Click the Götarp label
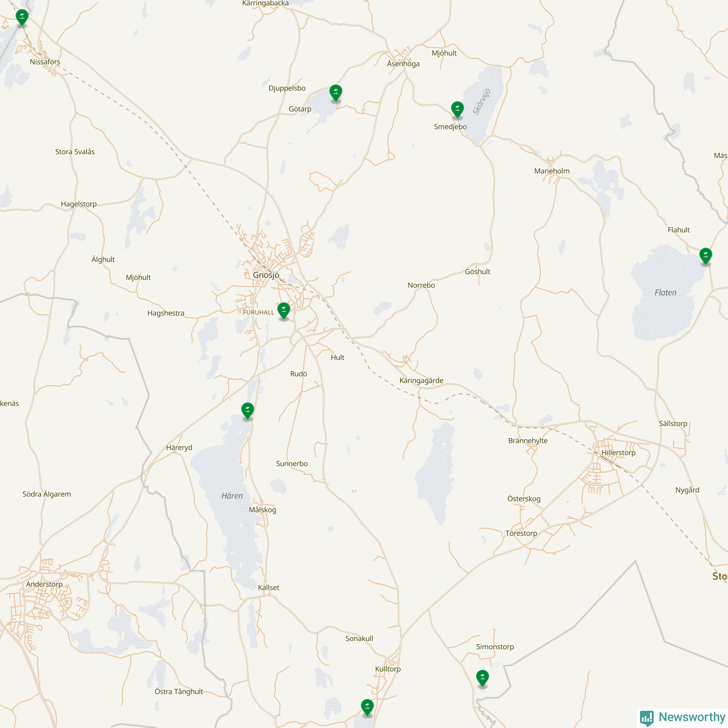Screen dimensions: 728x728 (300, 109)
